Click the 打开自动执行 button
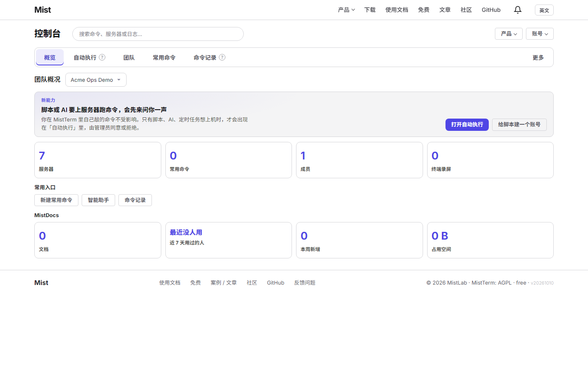 467,125
